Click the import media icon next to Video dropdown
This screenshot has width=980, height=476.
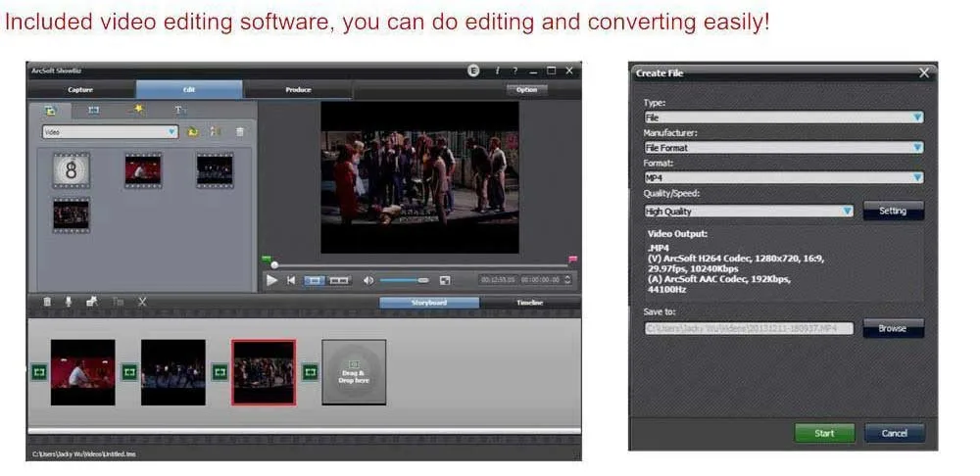(x=193, y=132)
